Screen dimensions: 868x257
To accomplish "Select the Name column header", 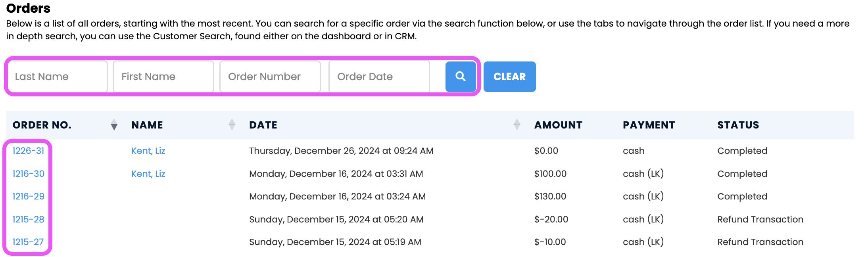I will (x=147, y=125).
